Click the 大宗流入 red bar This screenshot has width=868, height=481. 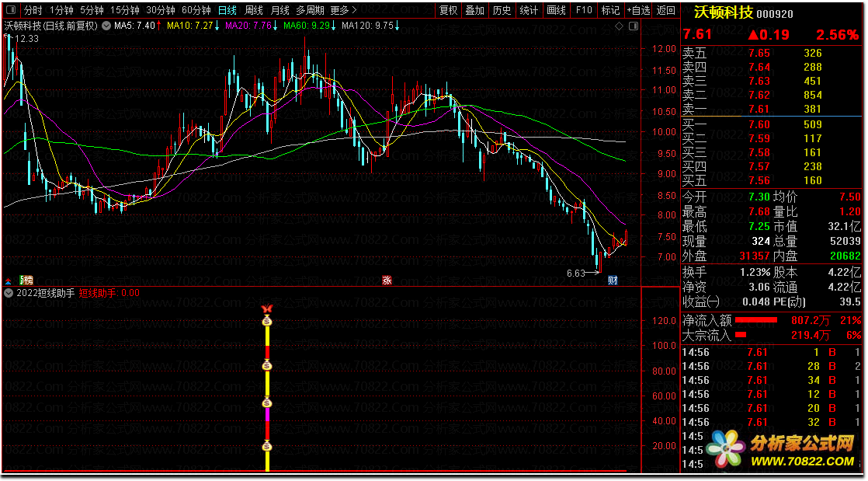(x=741, y=335)
